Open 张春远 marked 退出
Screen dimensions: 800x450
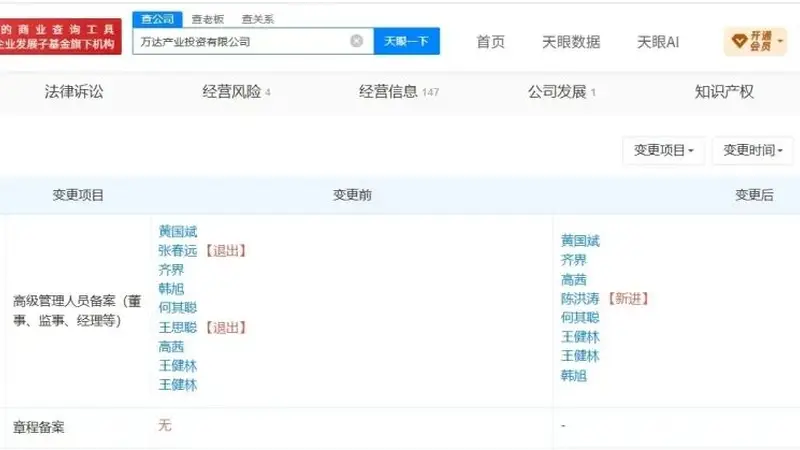coord(178,251)
